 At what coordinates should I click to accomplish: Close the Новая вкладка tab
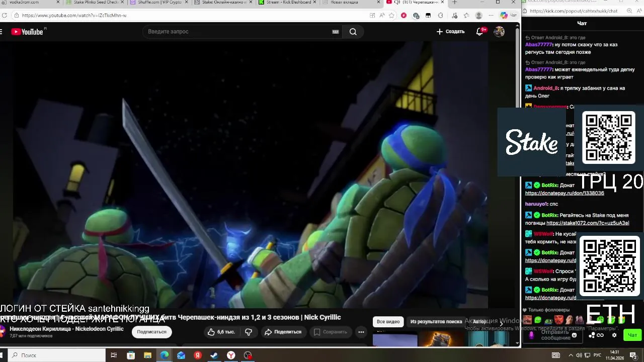pyautogui.click(x=379, y=3)
